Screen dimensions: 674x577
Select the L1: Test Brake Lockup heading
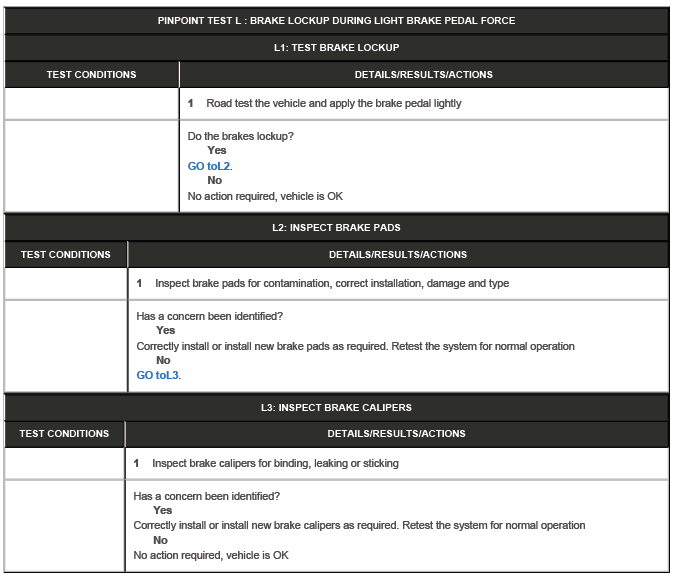(336, 47)
